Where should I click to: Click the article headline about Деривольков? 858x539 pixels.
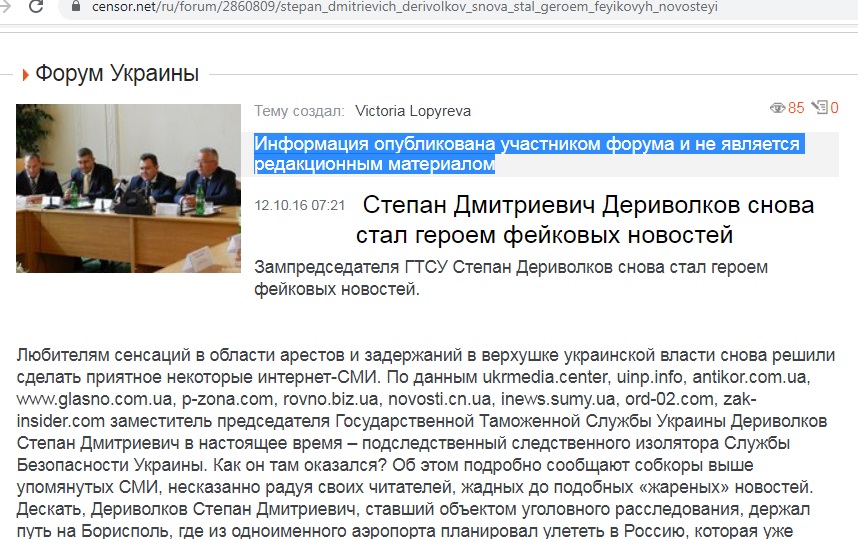click(586, 220)
